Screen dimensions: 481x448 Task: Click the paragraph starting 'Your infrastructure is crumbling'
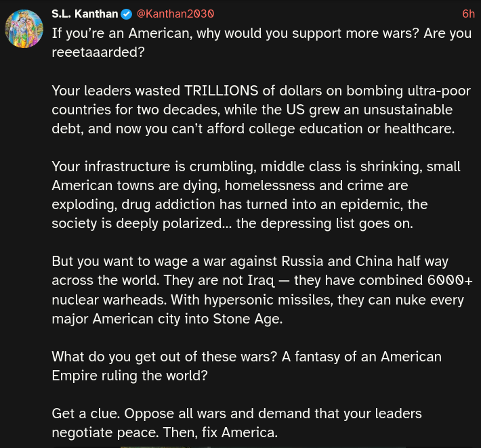(256, 194)
